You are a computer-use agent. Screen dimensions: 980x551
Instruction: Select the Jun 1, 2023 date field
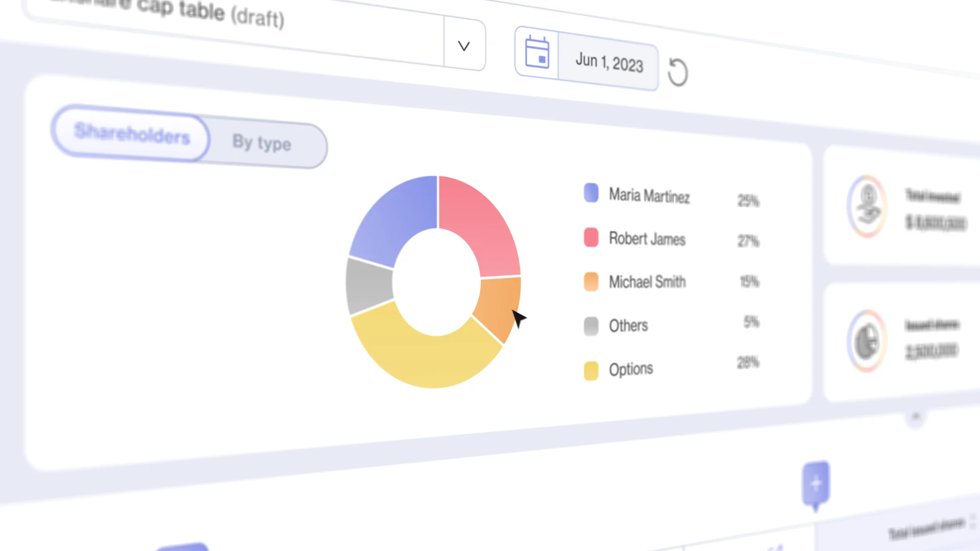[608, 63]
